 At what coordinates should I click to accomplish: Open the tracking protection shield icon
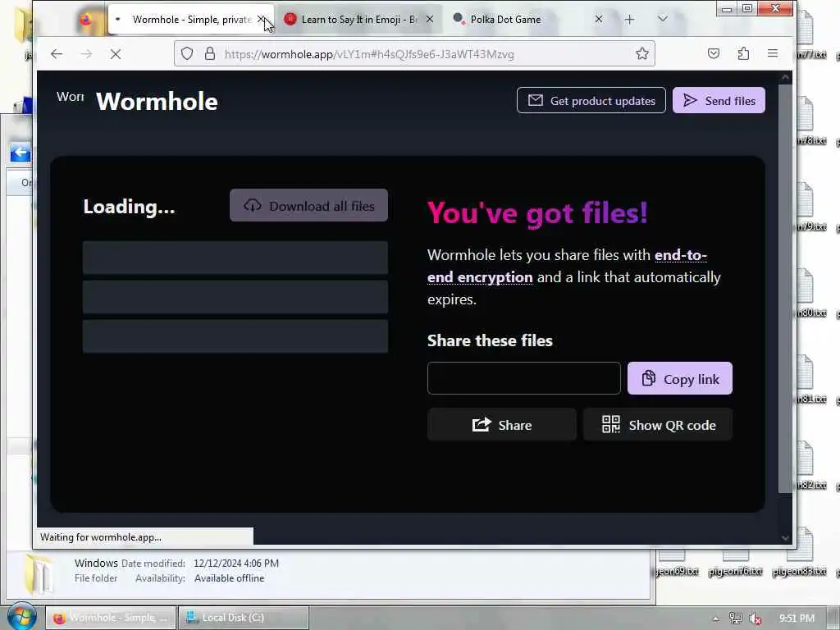[187, 53]
